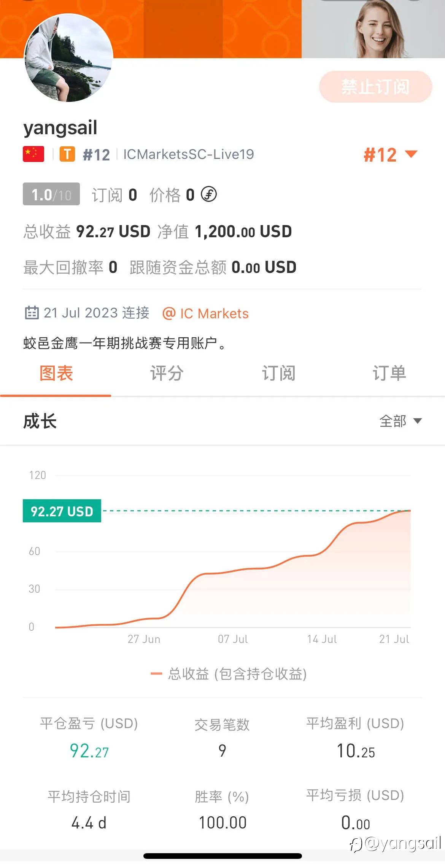Tap the orange 总收益 legend marker

pyautogui.click(x=156, y=674)
